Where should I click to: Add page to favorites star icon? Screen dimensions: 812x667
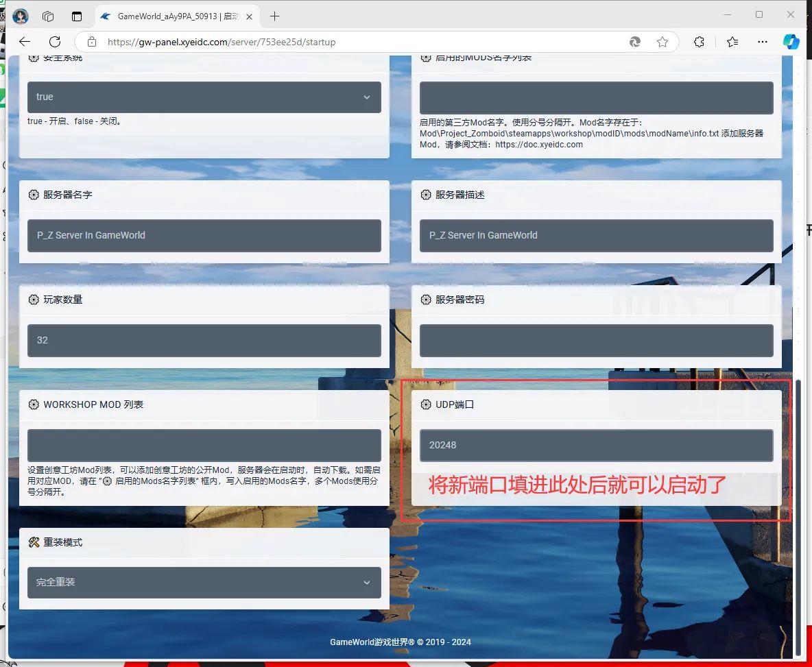pos(662,42)
